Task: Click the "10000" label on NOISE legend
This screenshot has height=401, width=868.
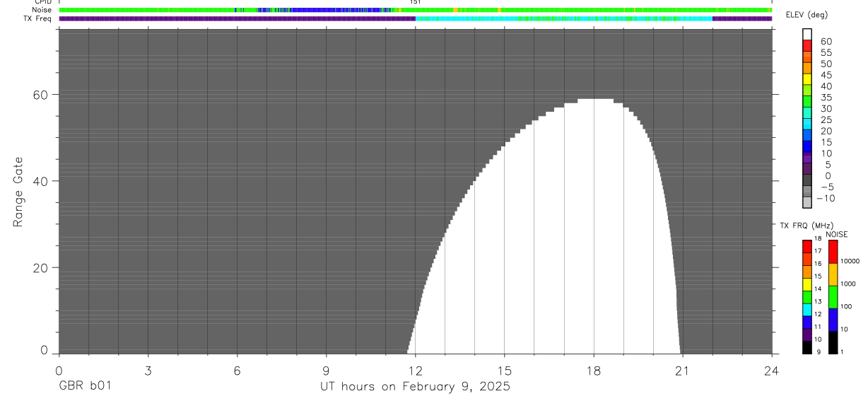Action: point(849,261)
